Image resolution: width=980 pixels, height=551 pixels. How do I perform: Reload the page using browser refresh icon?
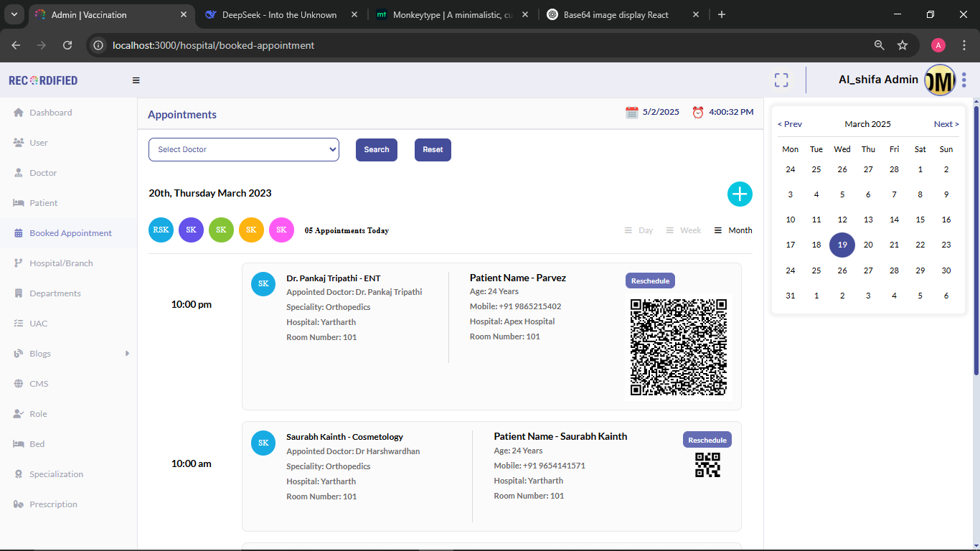coord(67,45)
